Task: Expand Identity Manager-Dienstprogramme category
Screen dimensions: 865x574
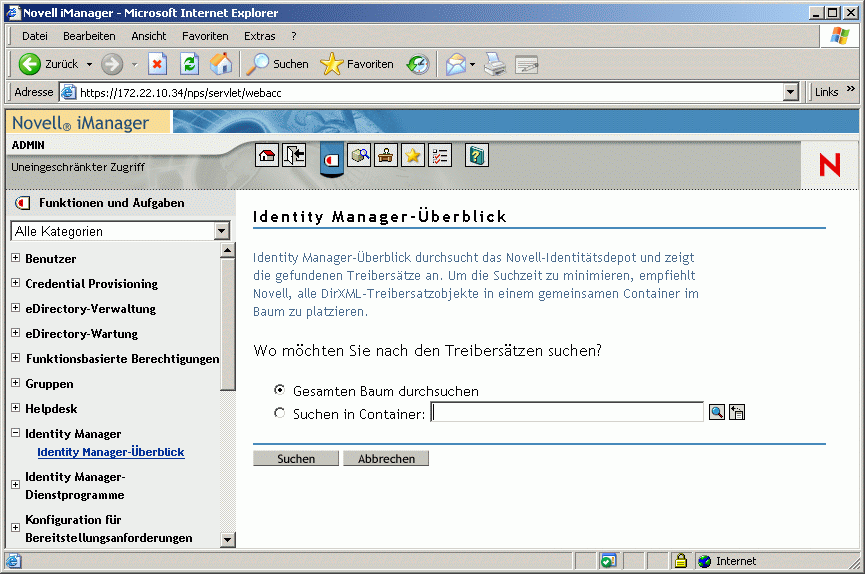Action: (x=15, y=485)
